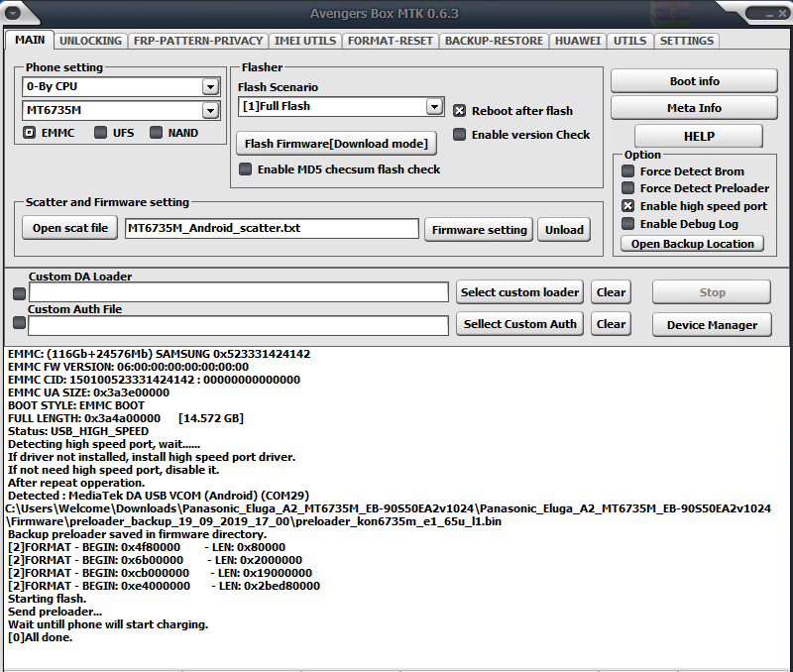Expand the 0-By CPU dropdown
Image resolution: width=793 pixels, height=672 pixels.
210,87
